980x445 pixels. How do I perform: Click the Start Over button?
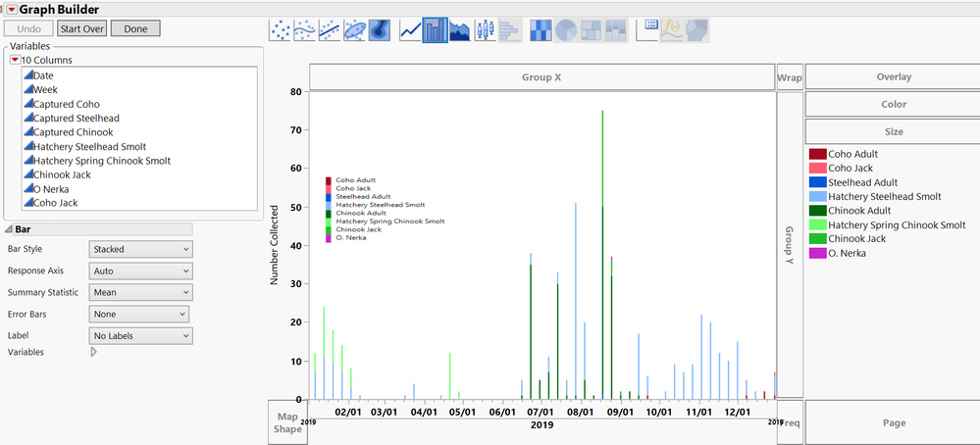coord(81,28)
